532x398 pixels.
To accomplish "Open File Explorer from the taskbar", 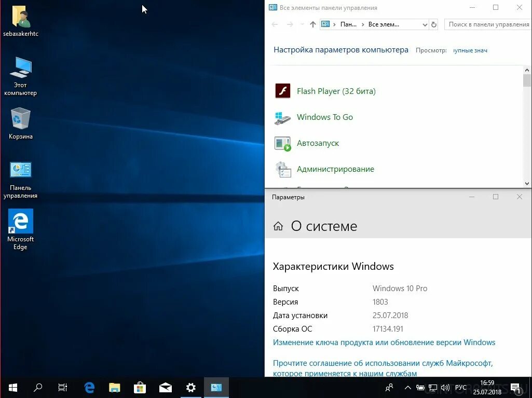I will 114,388.
